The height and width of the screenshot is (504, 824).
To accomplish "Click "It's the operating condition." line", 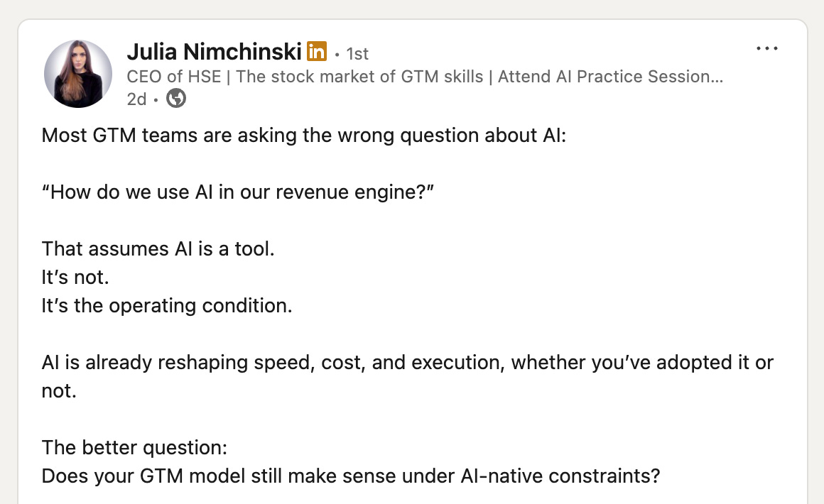I will pyautogui.click(x=167, y=305).
